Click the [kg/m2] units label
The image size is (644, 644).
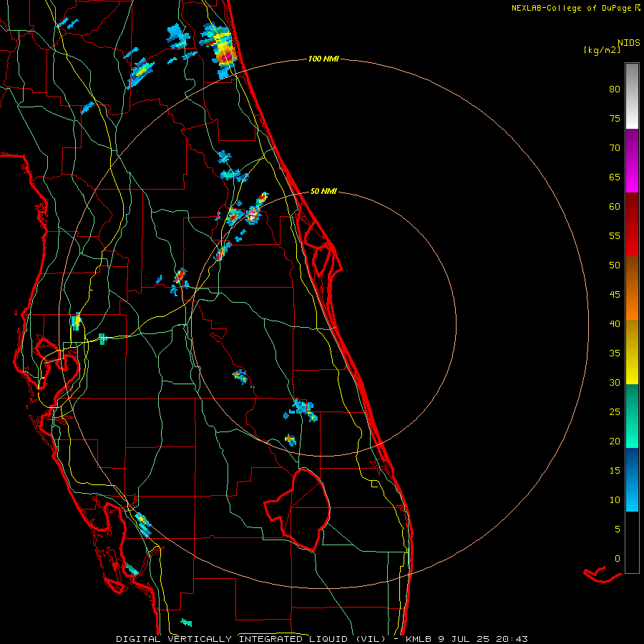(x=602, y=50)
